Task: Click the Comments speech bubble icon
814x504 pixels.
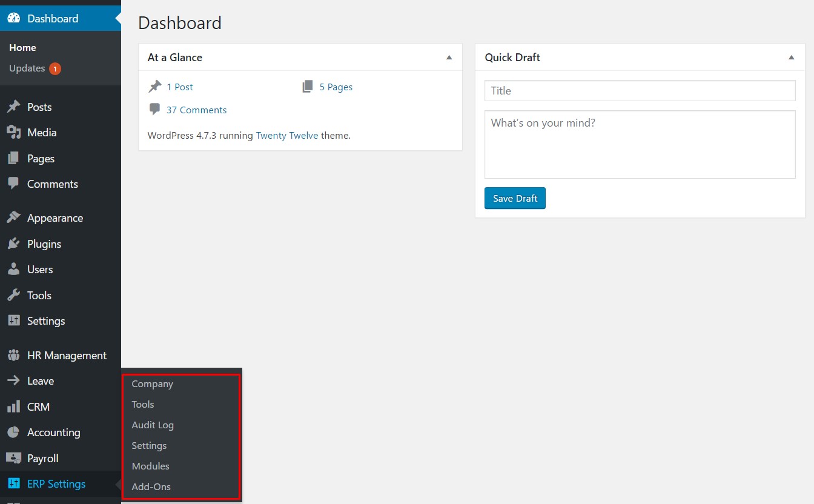Action: (13, 184)
